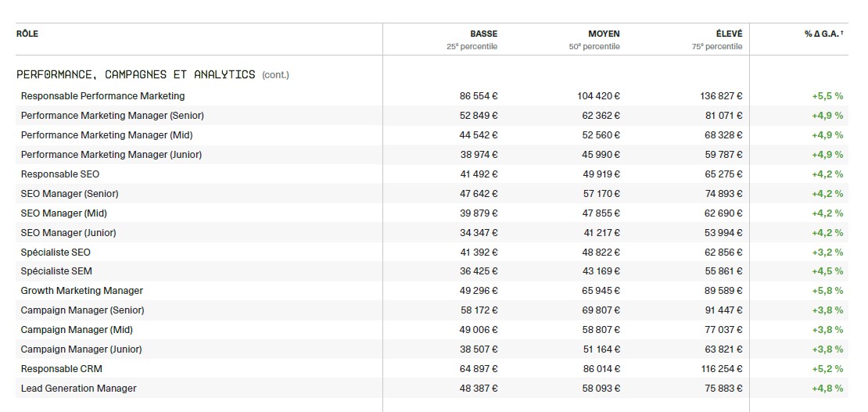Screen dimensions: 868x412
Task: Click the 104 420 € median salary value
Action: coord(598,96)
